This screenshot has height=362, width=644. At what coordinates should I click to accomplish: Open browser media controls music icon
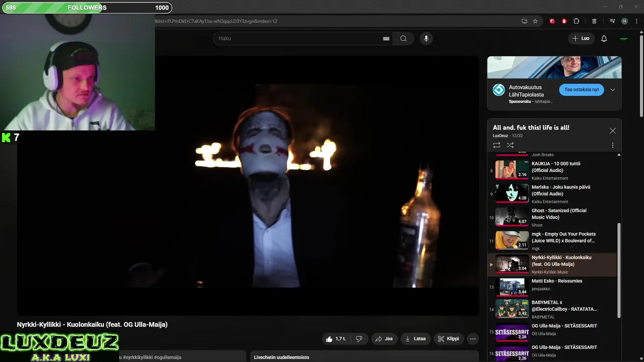(612, 21)
